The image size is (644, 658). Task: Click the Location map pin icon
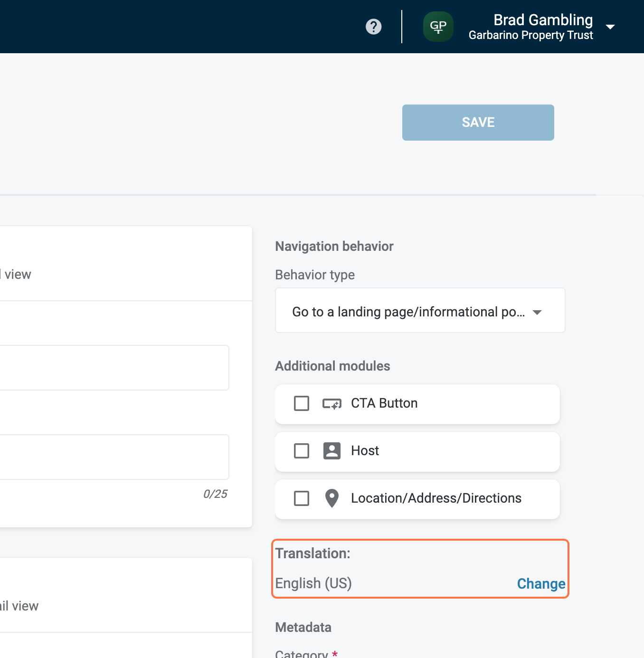(331, 498)
